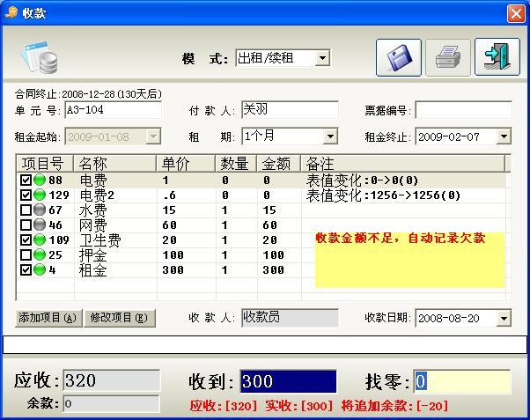The width and height of the screenshot is (530, 420).
Task: Click the 修改项目 (E) button
Action: coord(120,318)
